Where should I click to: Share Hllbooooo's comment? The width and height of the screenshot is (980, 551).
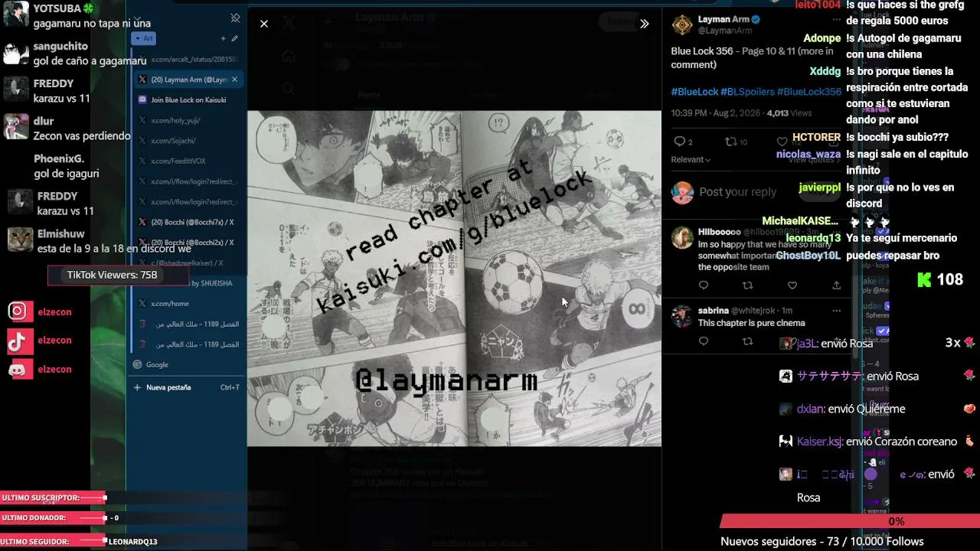pyautogui.click(x=836, y=285)
